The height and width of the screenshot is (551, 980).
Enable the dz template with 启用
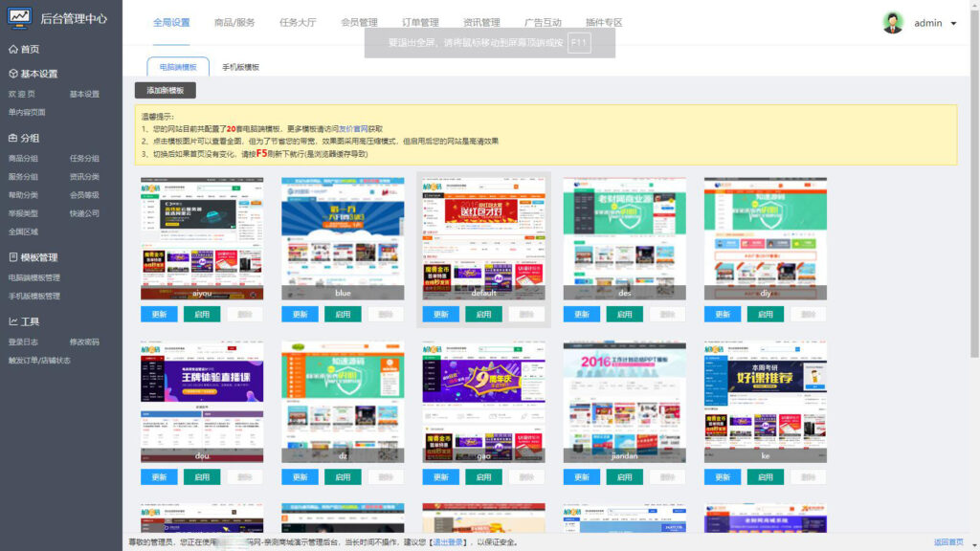(344, 476)
